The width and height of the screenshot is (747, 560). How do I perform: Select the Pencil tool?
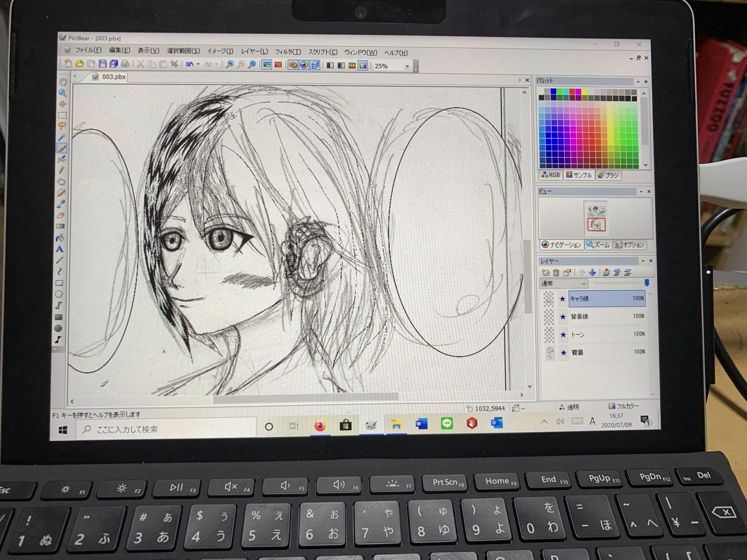click(62, 170)
